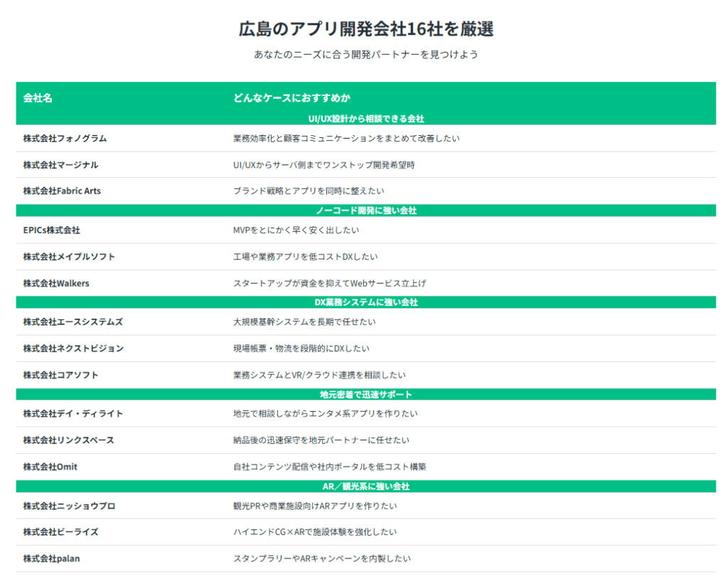Click 観光PRや商業施設向けARアプリを作りたい cell
This screenshot has width=728, height=584.
pyautogui.click(x=315, y=506)
